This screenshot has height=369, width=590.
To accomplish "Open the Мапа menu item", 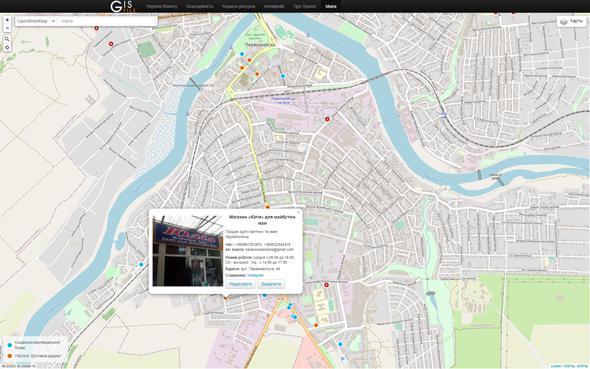I will click(331, 6).
